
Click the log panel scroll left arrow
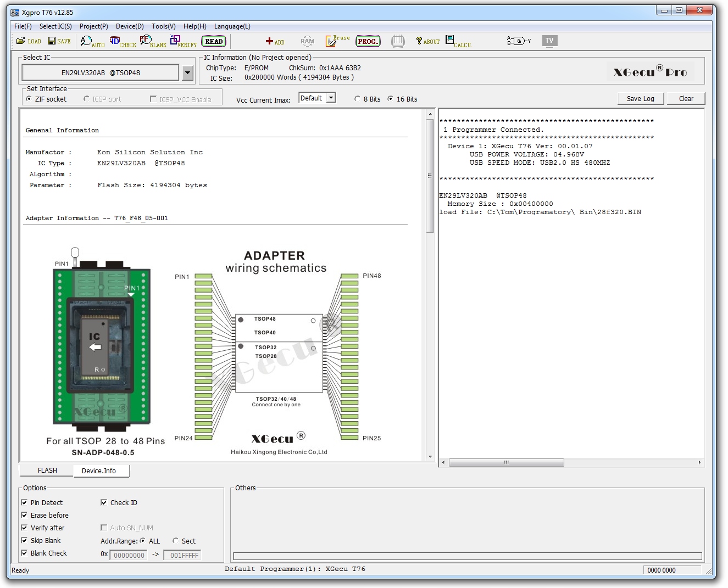[443, 463]
